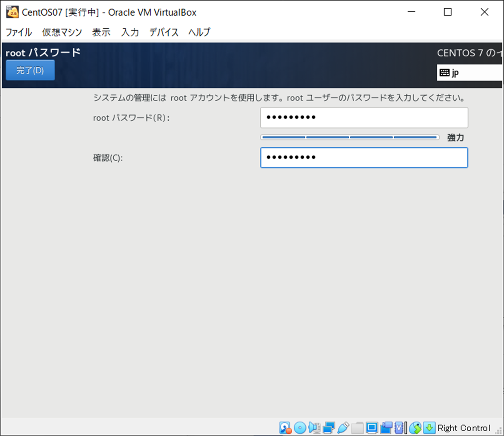Click the USB devices icon in status bar
Screen dimensions: 504x436
point(343,428)
